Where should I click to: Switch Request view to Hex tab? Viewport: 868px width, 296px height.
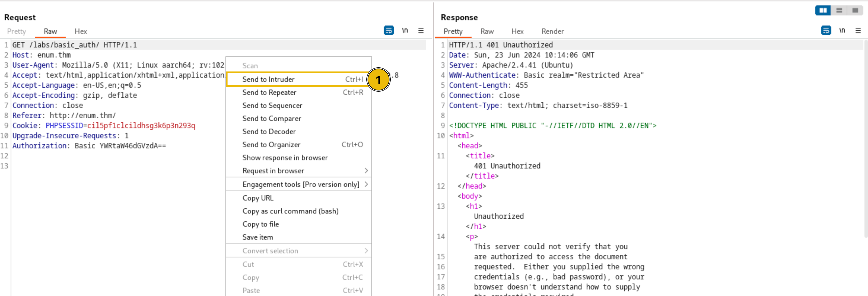point(81,31)
